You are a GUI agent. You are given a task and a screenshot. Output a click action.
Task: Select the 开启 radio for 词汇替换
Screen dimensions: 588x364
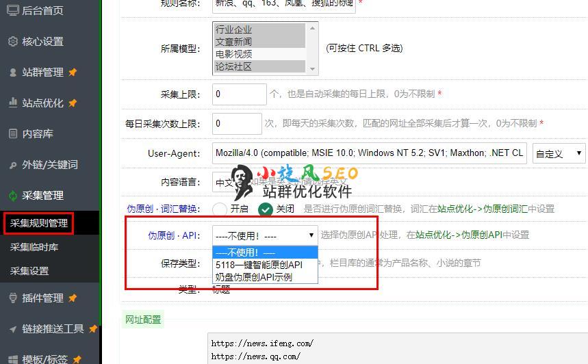(x=219, y=209)
